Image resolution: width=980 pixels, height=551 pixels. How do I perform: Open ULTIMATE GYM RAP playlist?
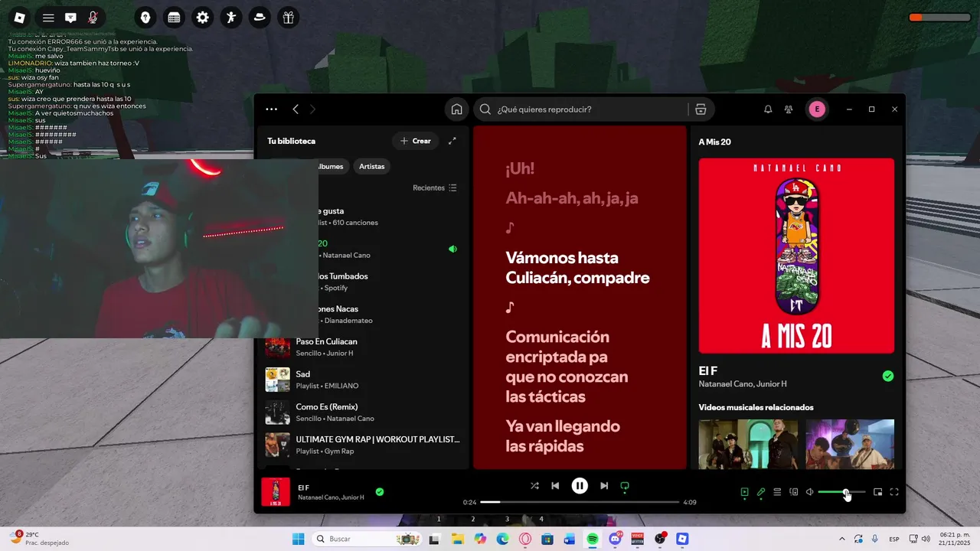pos(363,445)
